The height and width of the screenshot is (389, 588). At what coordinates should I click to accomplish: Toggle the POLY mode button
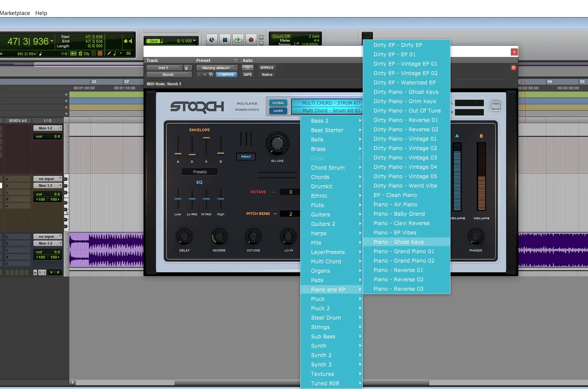coord(246,157)
